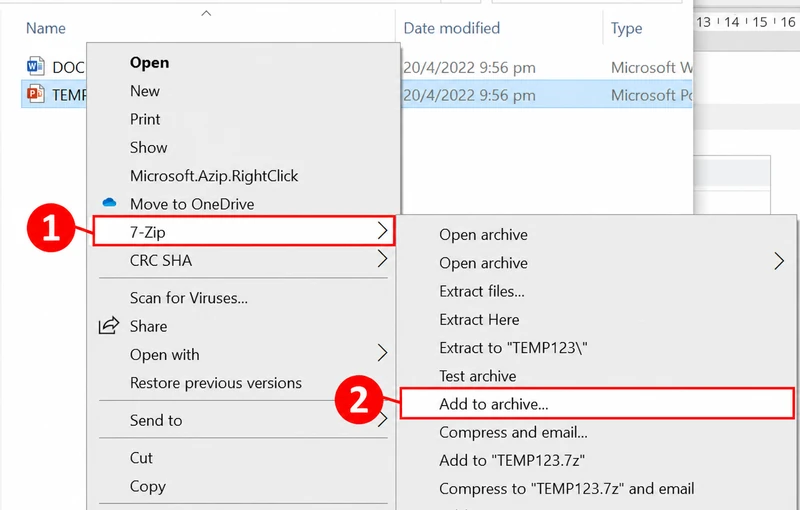The image size is (800, 510).
Task: Choose Share in the context menu
Action: 148,326
